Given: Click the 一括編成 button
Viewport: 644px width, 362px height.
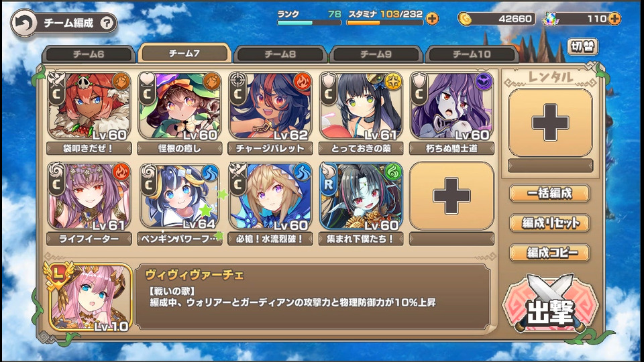Looking at the screenshot, I should [550, 193].
